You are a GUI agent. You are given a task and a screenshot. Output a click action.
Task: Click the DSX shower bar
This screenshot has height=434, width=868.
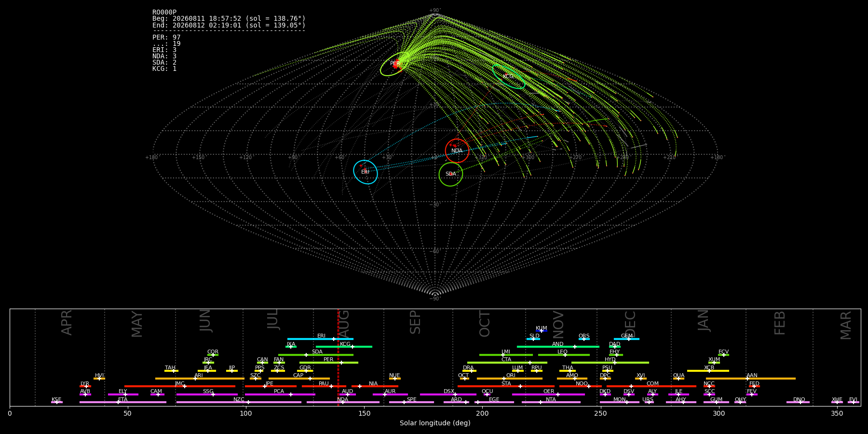tap(448, 394)
